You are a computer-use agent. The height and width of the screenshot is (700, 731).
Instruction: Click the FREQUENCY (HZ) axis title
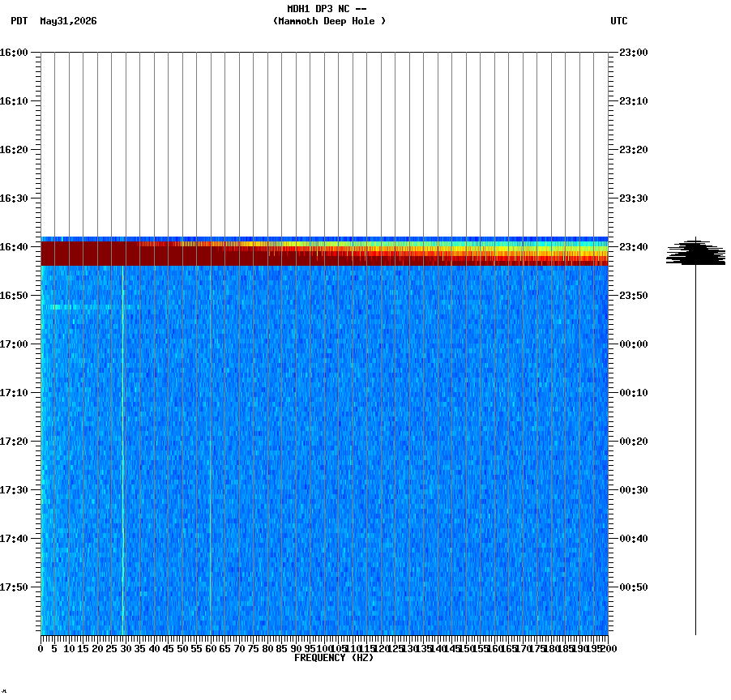[x=334, y=658]
